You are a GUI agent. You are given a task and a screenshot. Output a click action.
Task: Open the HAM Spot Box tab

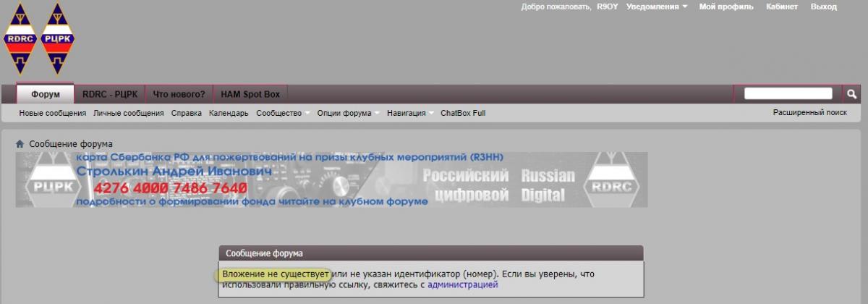[250, 94]
